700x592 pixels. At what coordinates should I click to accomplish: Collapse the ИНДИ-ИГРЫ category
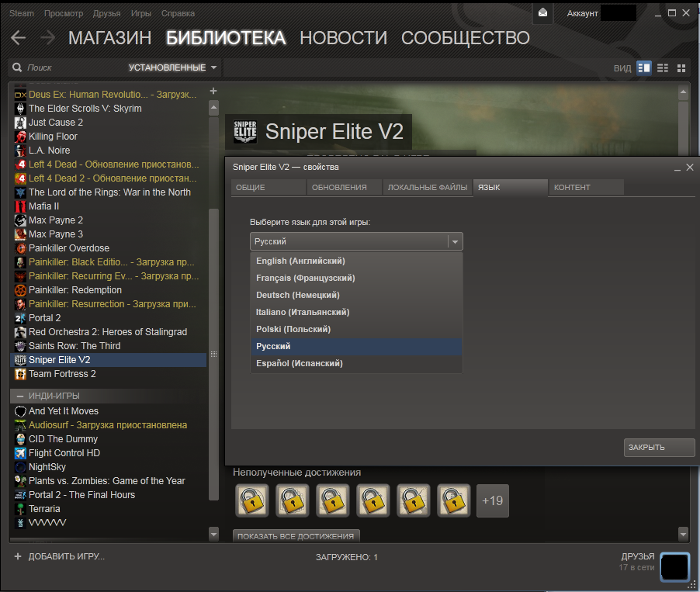point(20,396)
